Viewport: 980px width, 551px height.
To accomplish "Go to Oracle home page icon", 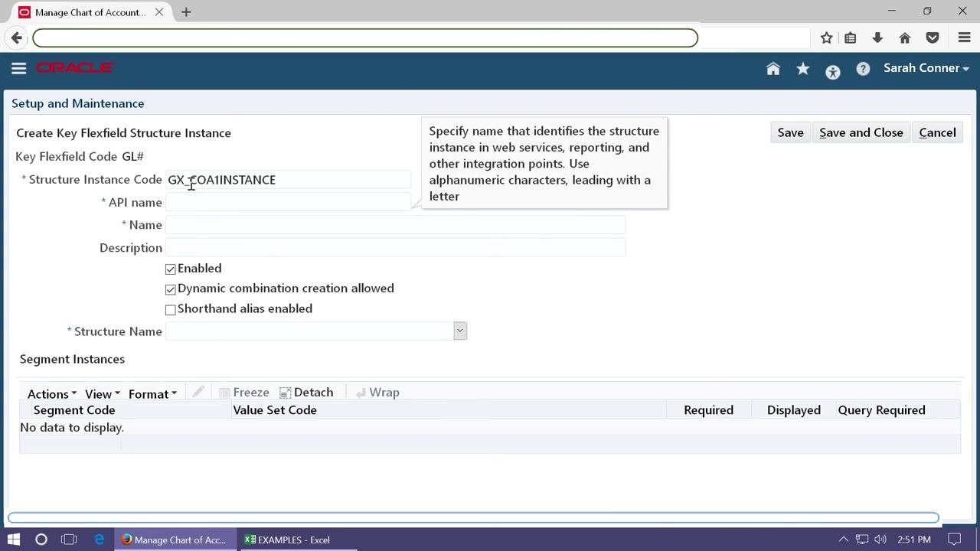I will click(773, 69).
